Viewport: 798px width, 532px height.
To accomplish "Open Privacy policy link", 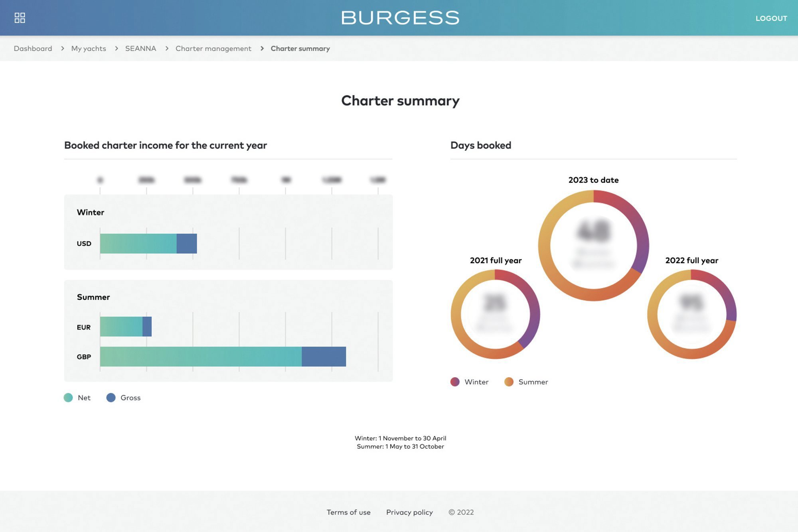I will coord(409,512).
